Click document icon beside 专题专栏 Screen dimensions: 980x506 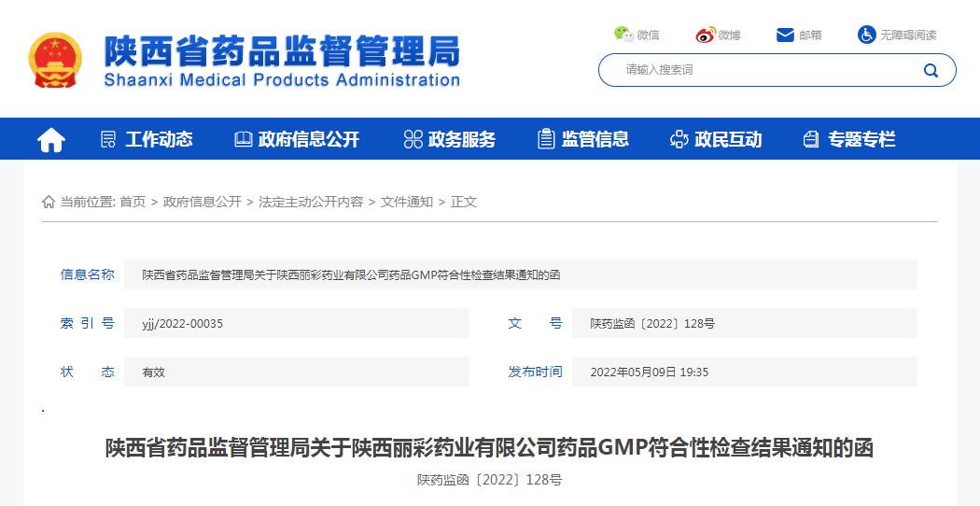[811, 139]
